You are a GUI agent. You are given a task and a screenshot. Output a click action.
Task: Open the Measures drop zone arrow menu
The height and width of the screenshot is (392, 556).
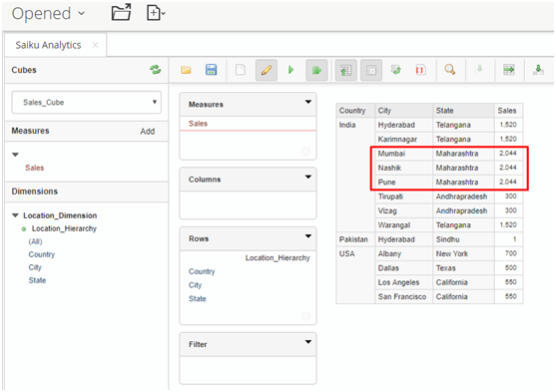tap(308, 102)
